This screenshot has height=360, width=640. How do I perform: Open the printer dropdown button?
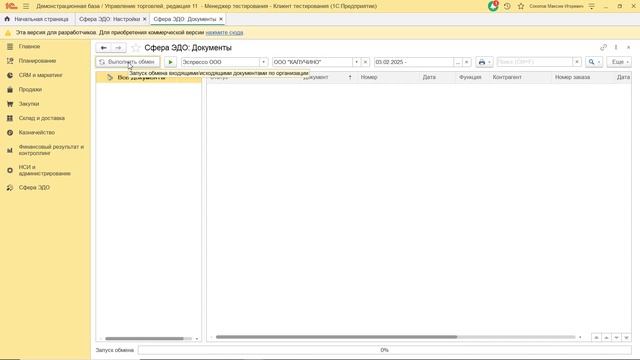click(484, 62)
